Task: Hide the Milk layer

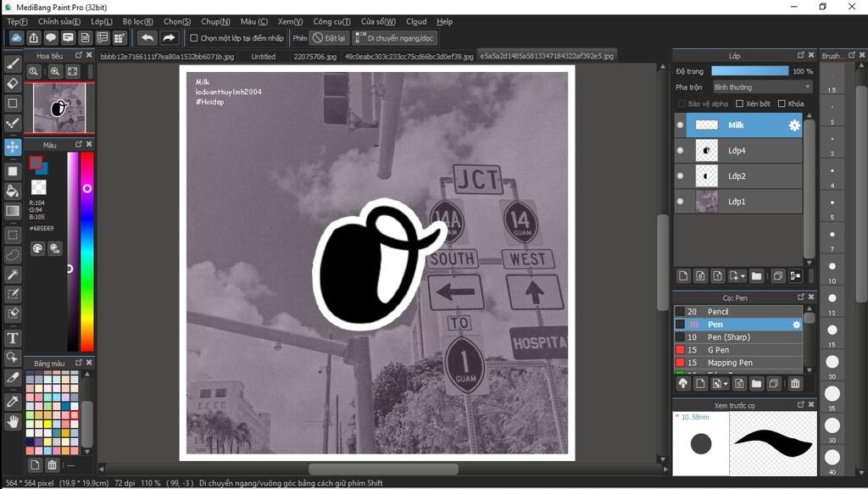Action: 680,125
